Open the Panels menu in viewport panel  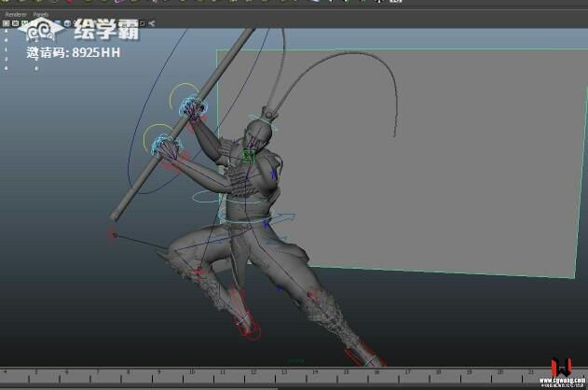coord(40,14)
